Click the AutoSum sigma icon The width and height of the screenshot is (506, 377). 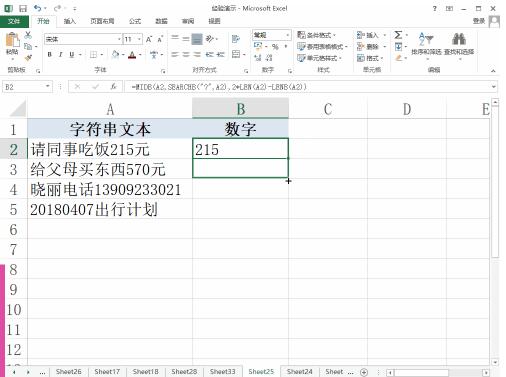[x=398, y=35]
